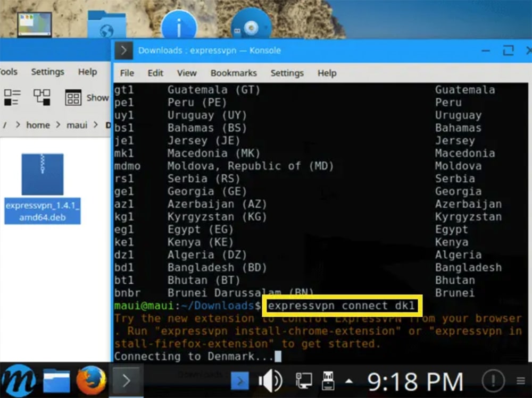Open Konsole Settings menu

pos(287,73)
